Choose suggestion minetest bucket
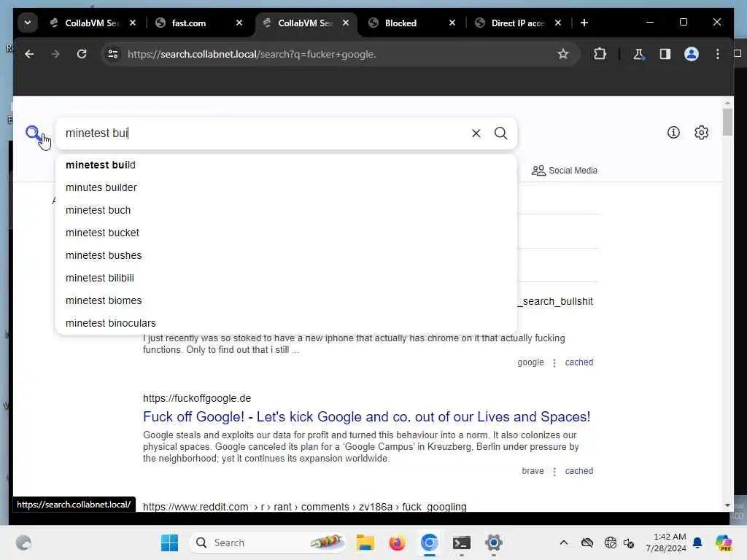 tap(286, 233)
